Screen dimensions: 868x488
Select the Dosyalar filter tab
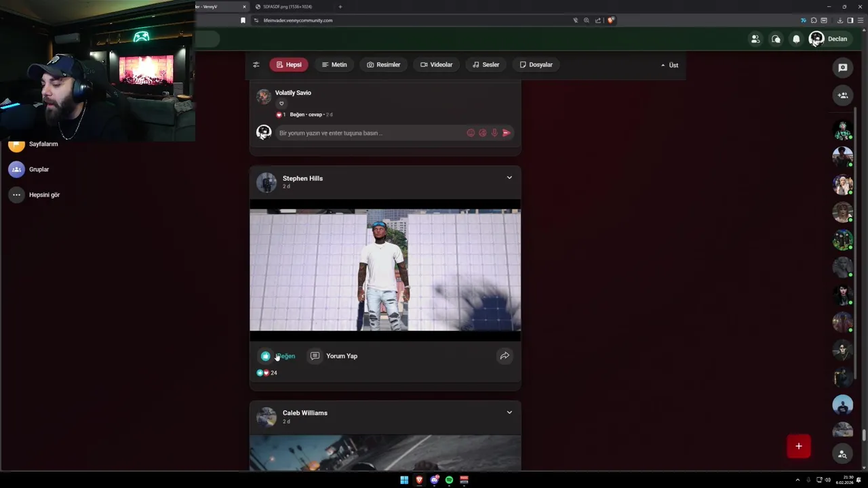click(x=536, y=64)
